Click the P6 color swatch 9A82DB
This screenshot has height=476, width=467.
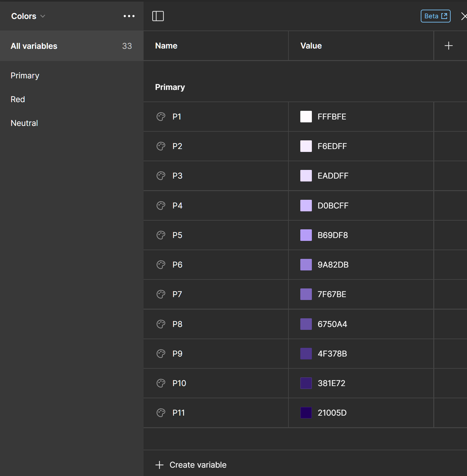[306, 265]
